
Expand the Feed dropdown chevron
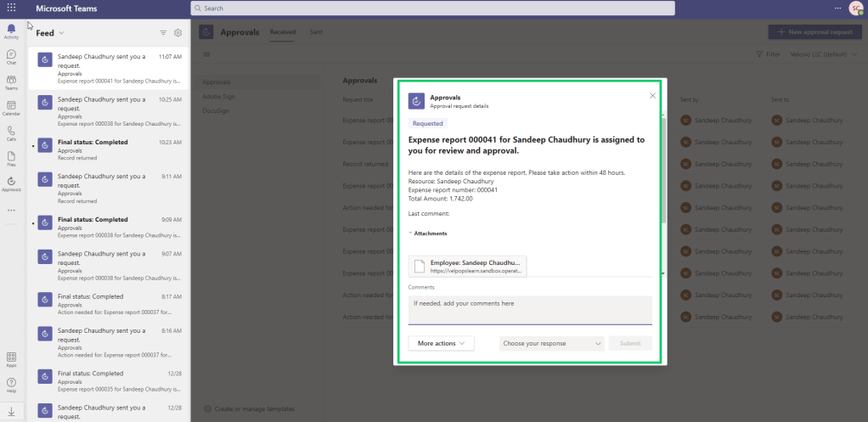[x=61, y=33]
